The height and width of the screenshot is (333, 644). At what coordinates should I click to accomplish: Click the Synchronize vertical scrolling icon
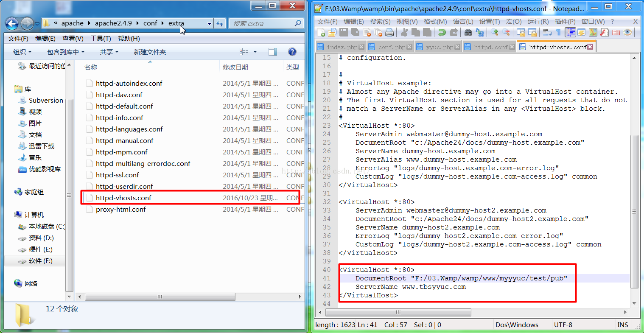click(521, 32)
